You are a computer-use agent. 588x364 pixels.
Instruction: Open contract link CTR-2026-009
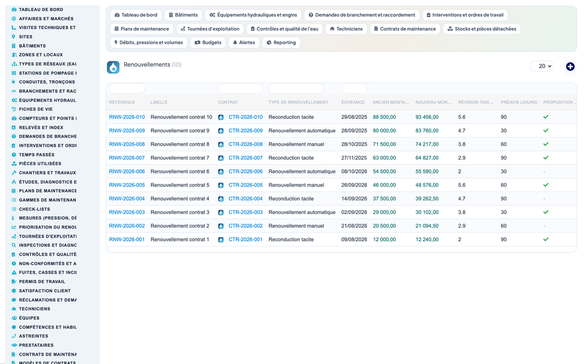[x=245, y=131]
